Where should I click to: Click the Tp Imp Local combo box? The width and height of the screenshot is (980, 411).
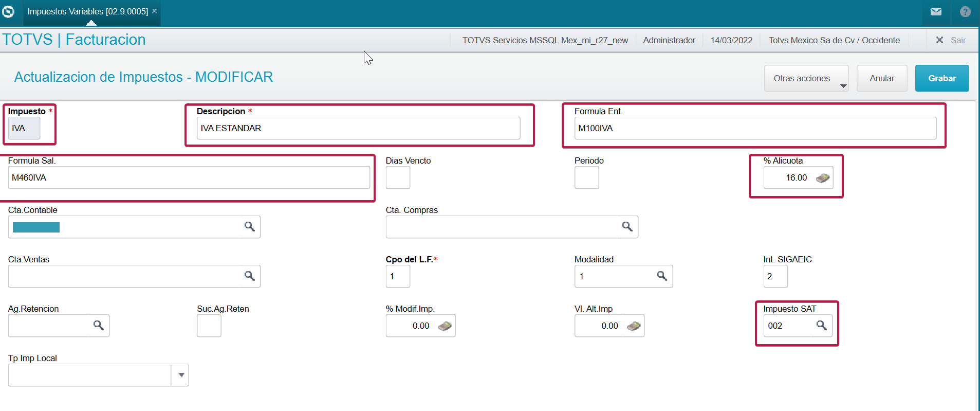coord(98,375)
